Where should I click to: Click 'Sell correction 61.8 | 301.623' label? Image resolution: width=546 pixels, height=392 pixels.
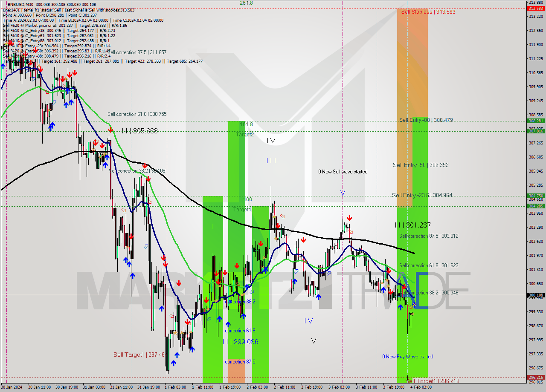click(429, 265)
